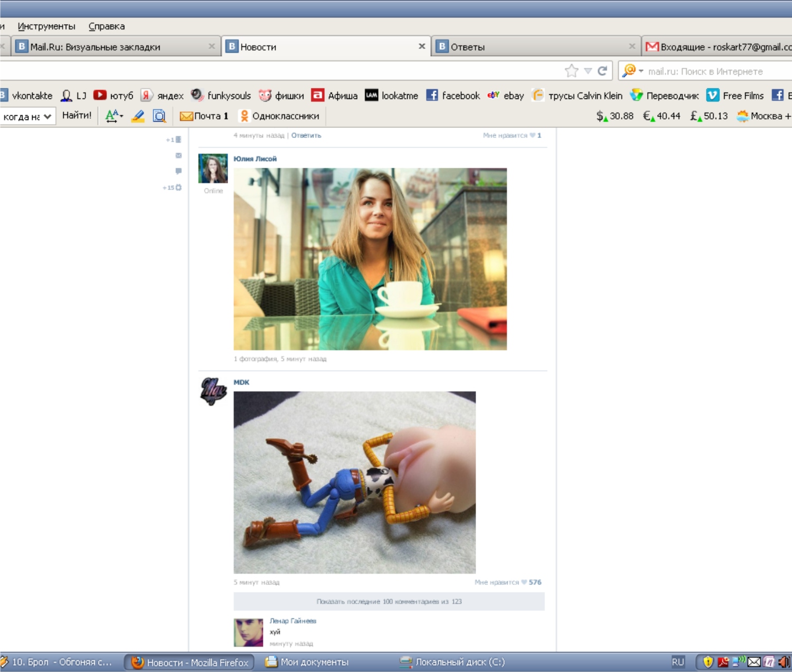Close the Ответы tab
792x672 pixels.
[632, 46]
